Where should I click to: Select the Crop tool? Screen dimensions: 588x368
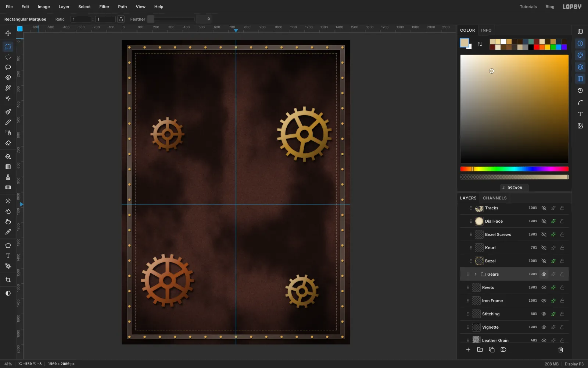click(x=8, y=280)
